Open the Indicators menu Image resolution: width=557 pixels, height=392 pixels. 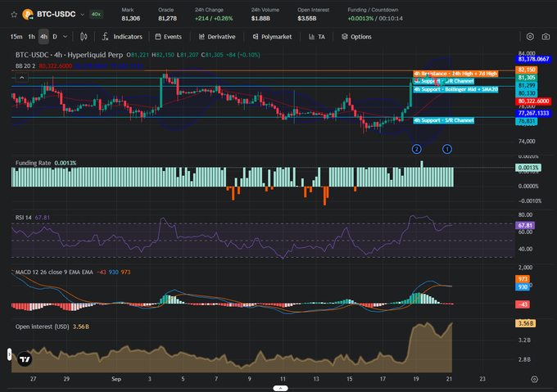122,37
